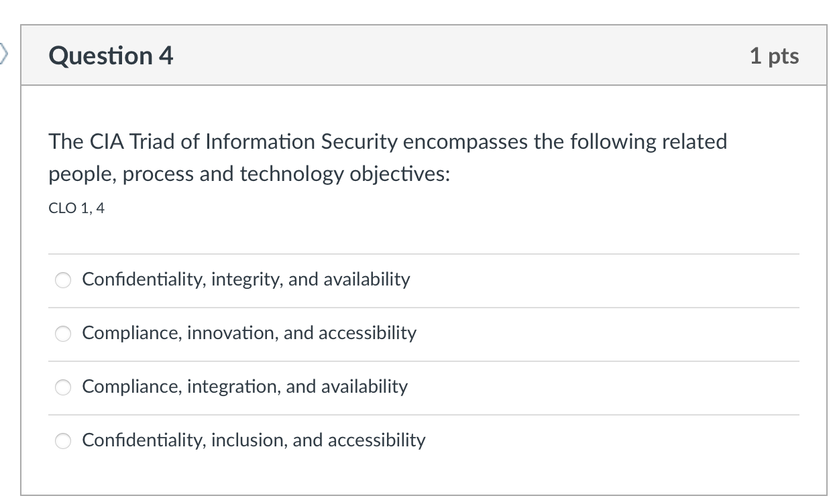This screenshot has width=833, height=504.
Task: Select the radio button for Confidentiality, inclusion, and accessibility
Action: (63, 441)
